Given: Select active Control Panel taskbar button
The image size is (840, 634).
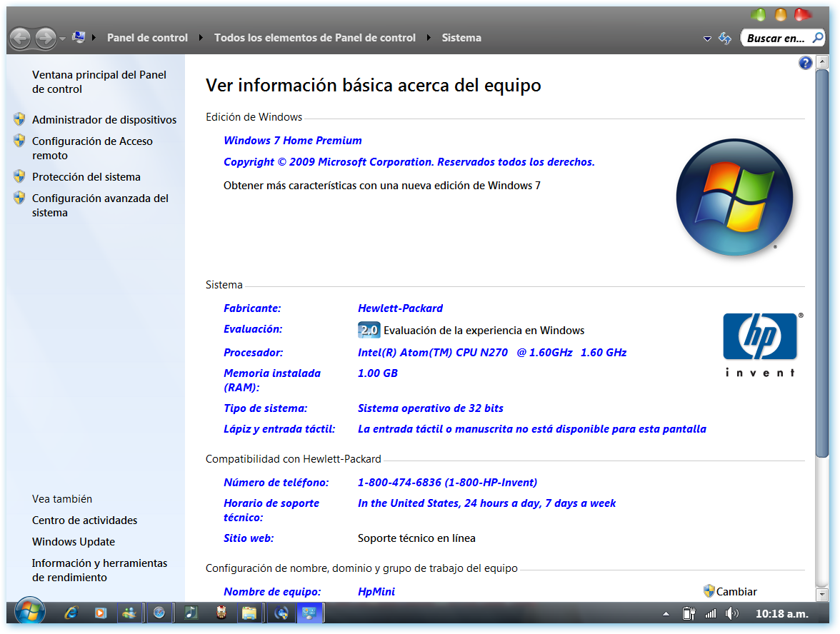Looking at the screenshot, I should [310, 613].
